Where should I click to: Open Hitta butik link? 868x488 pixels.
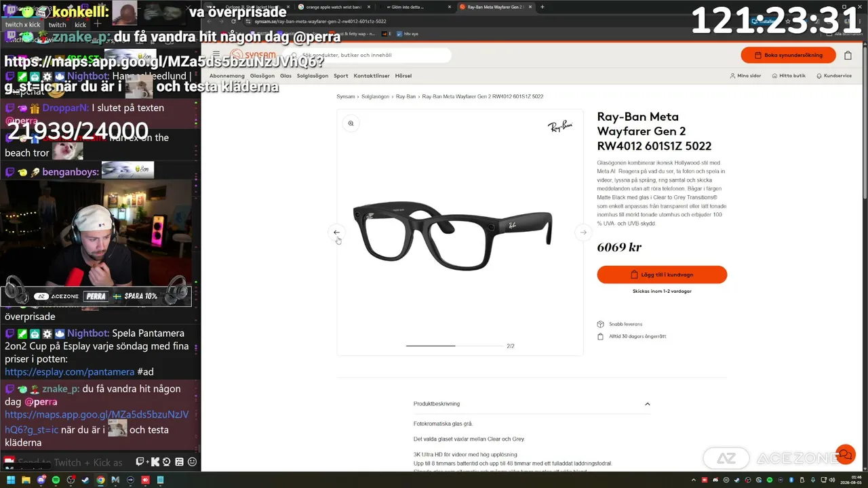coord(789,76)
